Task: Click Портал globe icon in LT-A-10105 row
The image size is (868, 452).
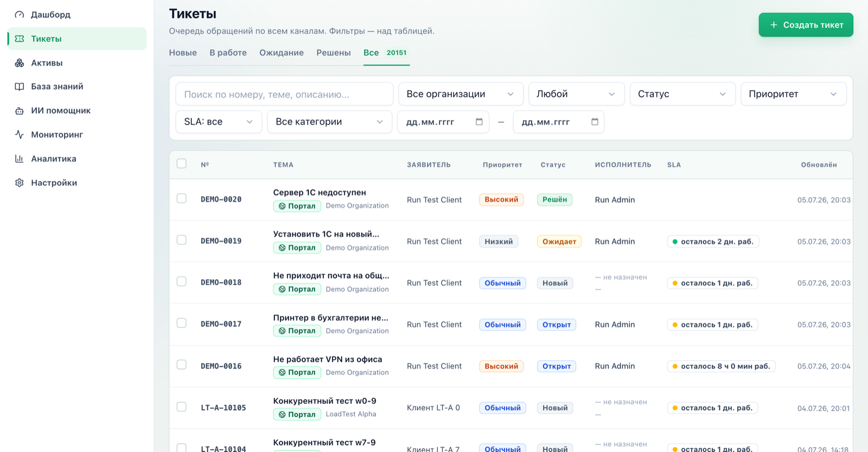Action: coord(282,415)
